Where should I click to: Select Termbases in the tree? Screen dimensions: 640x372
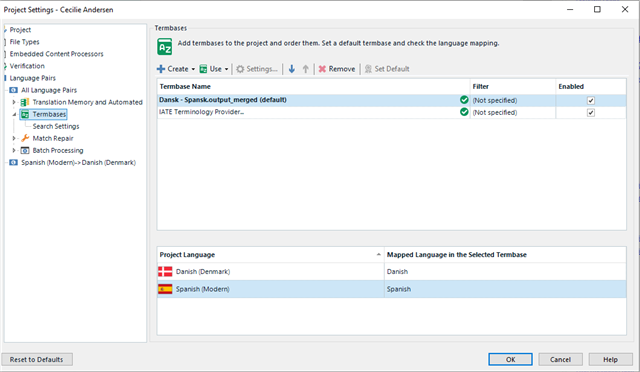[49, 114]
